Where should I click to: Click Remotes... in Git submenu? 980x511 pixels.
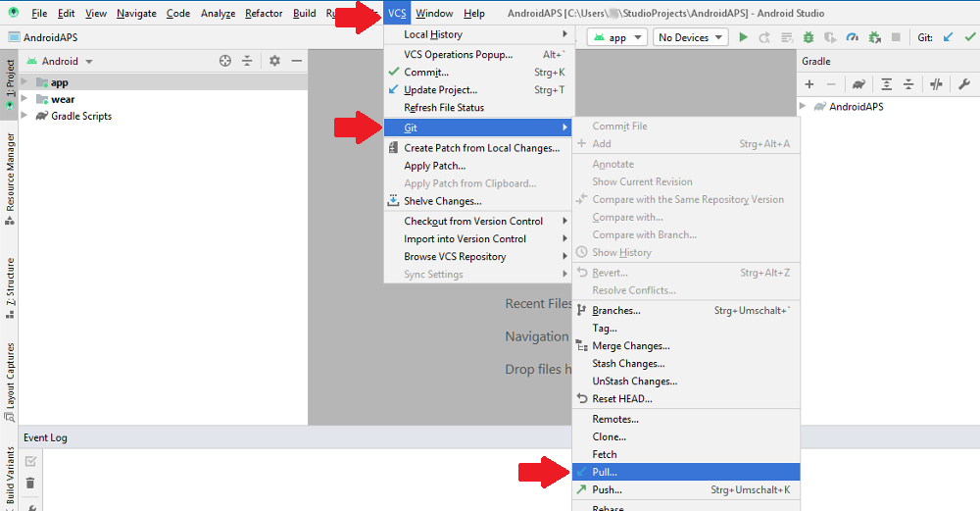point(686,419)
